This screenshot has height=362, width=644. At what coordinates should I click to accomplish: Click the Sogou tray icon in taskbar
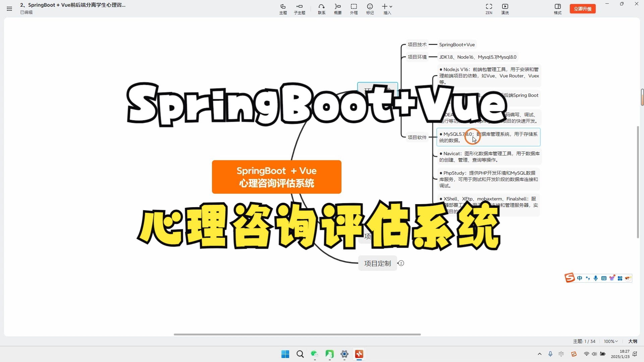point(574,354)
